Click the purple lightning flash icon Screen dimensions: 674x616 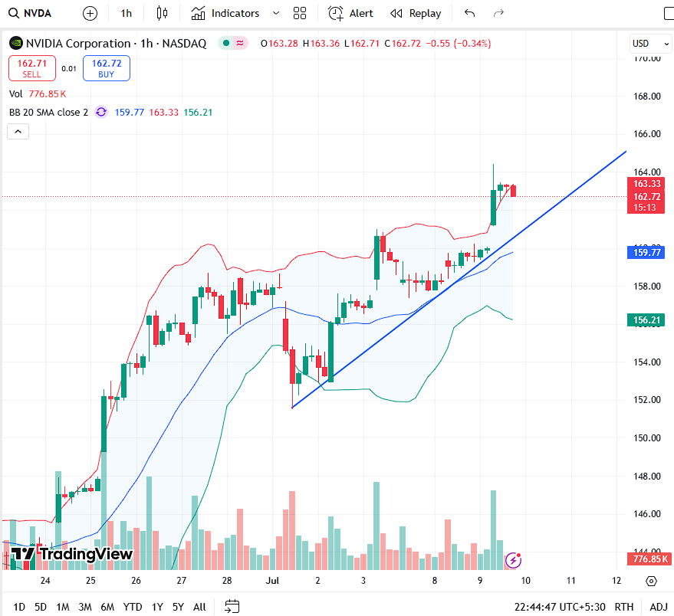click(513, 560)
